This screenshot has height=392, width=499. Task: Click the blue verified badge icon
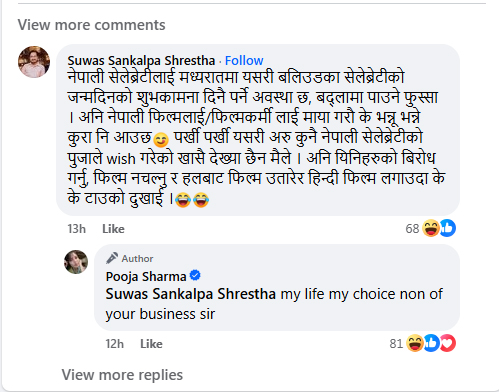[x=195, y=276]
